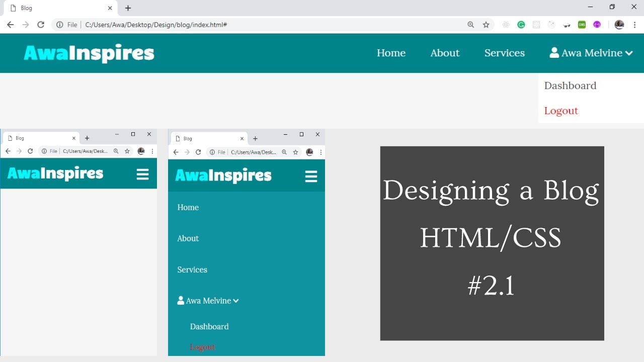Click the Grammarly extension icon
Image resolution: width=644 pixels, height=362 pixels.
(x=521, y=25)
